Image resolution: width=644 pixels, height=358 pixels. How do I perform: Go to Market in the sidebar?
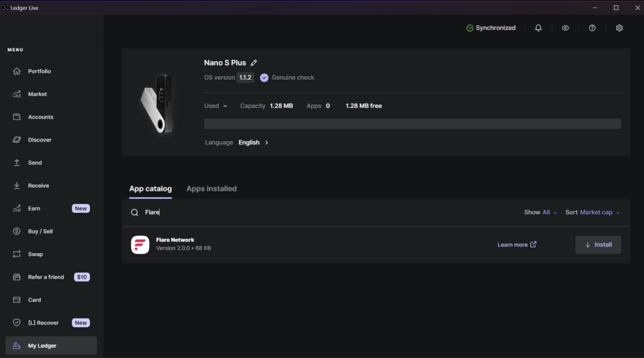(37, 94)
